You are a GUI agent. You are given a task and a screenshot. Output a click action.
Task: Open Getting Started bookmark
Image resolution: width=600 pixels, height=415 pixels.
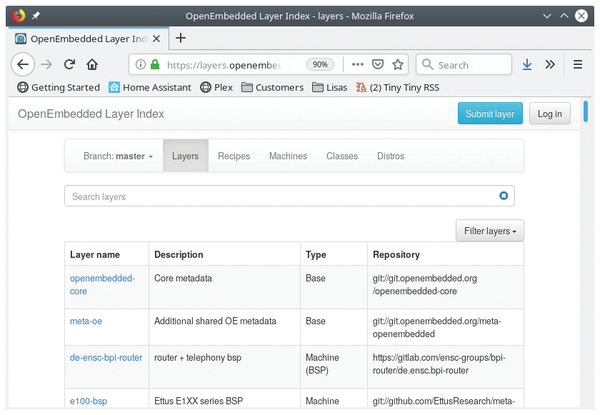point(59,88)
